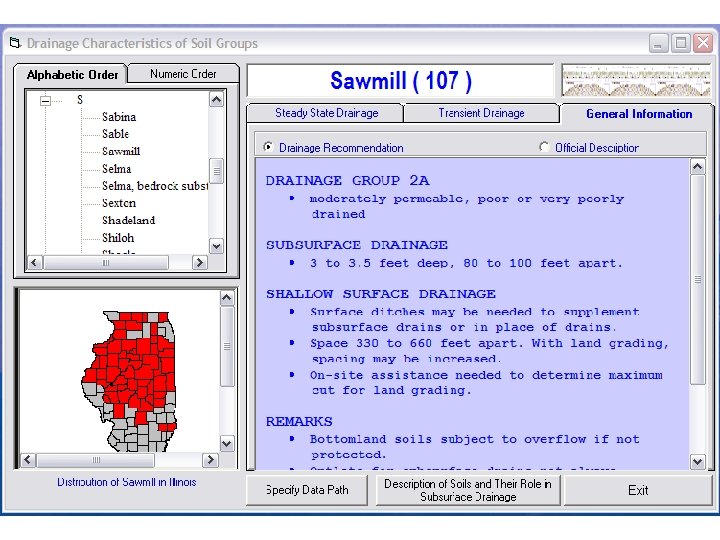Select Sable in the soil list
This screenshot has height=540, width=720.
tap(115, 134)
